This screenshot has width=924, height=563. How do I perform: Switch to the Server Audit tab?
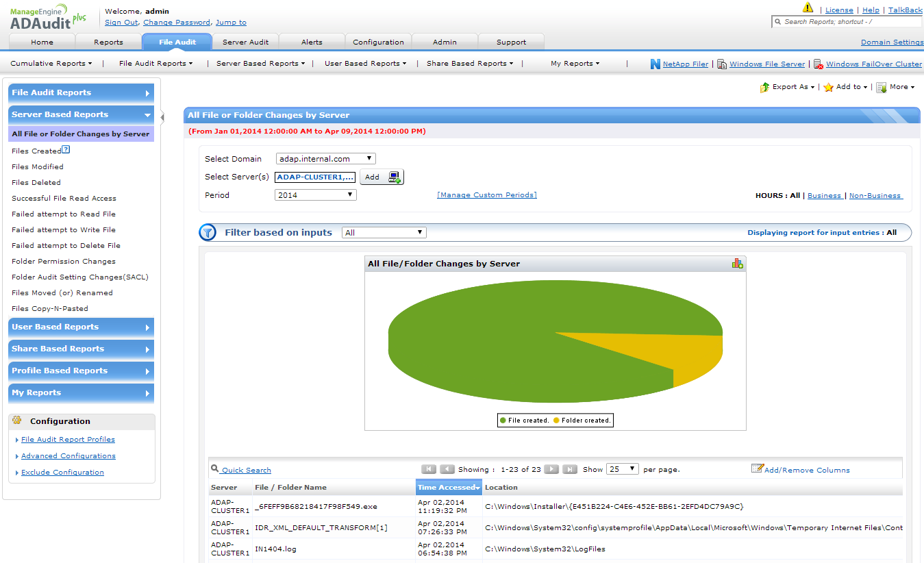click(x=245, y=42)
